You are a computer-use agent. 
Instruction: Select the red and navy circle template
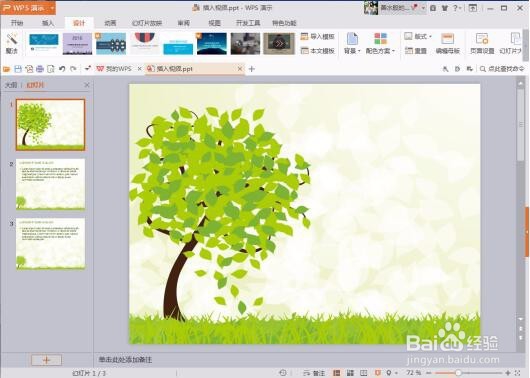(145, 44)
